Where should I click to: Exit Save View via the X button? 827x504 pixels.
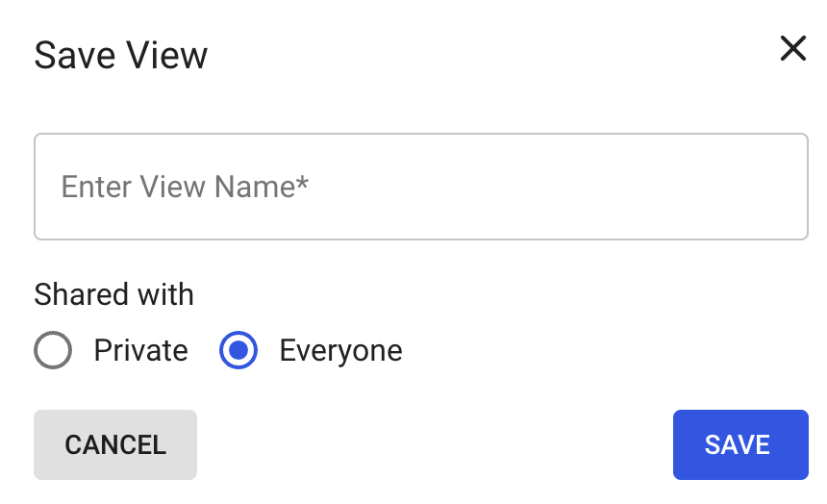click(792, 49)
